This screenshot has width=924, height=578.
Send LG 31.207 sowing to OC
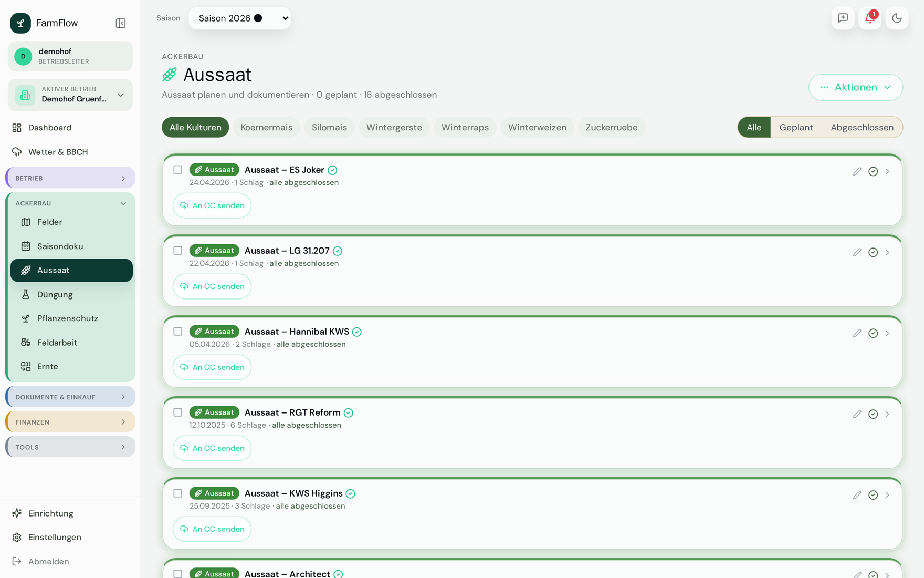coord(212,286)
